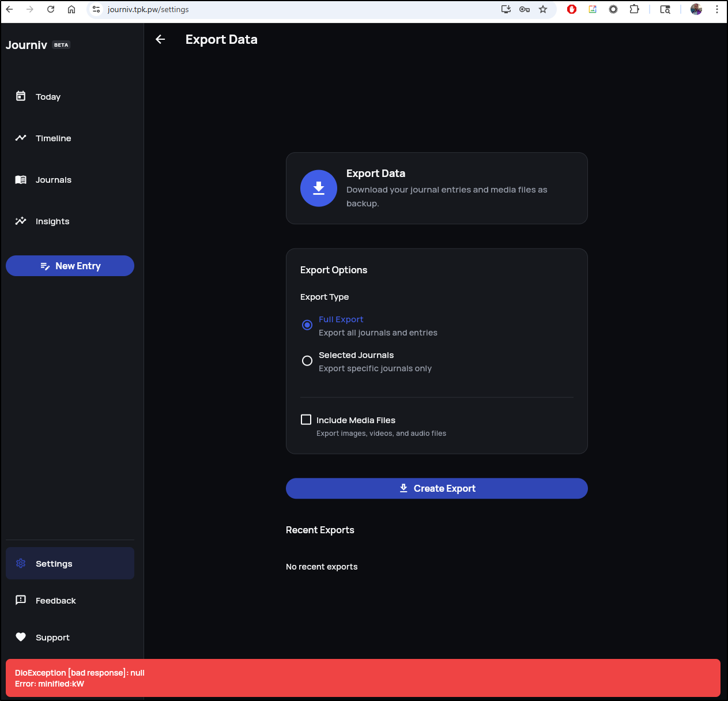Click the Create Export button
This screenshot has height=701, width=728.
point(436,488)
